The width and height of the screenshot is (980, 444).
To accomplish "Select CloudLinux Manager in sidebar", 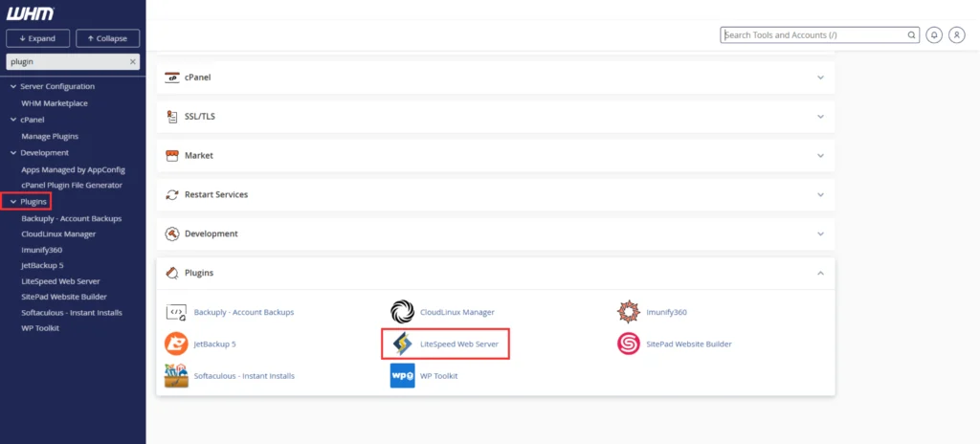I will pos(58,233).
